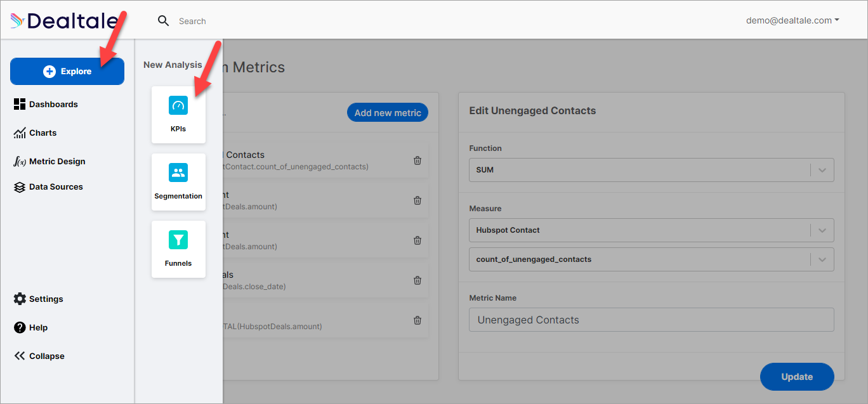Delete the bottom HubspotDeals.amount total metric

pyautogui.click(x=418, y=320)
